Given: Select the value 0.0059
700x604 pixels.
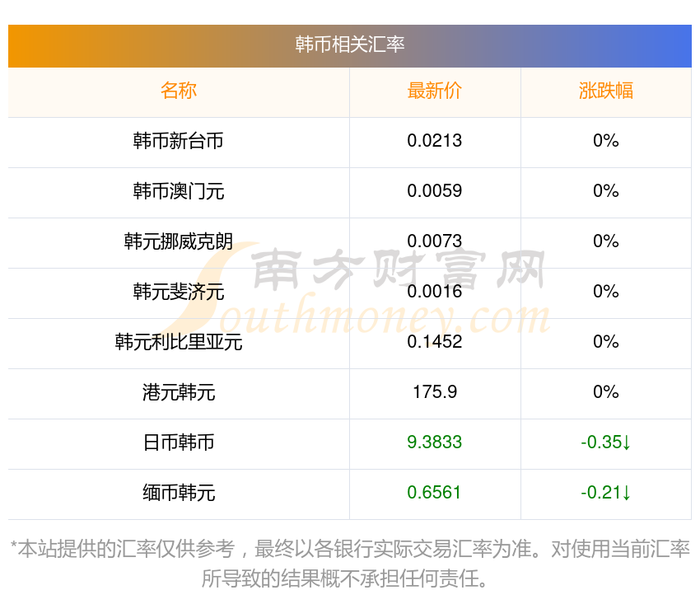Looking at the screenshot, I should pos(434,191).
